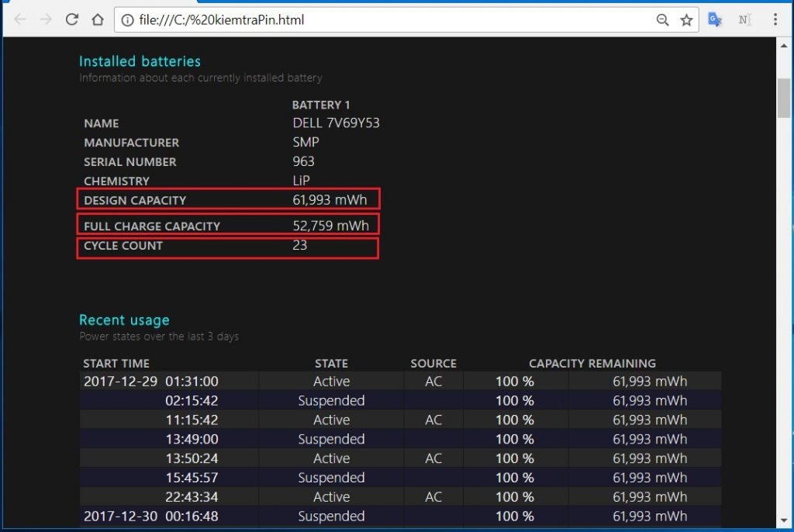Screen dimensions: 794x532
Task: Reload the battery report page
Action: 71,20
